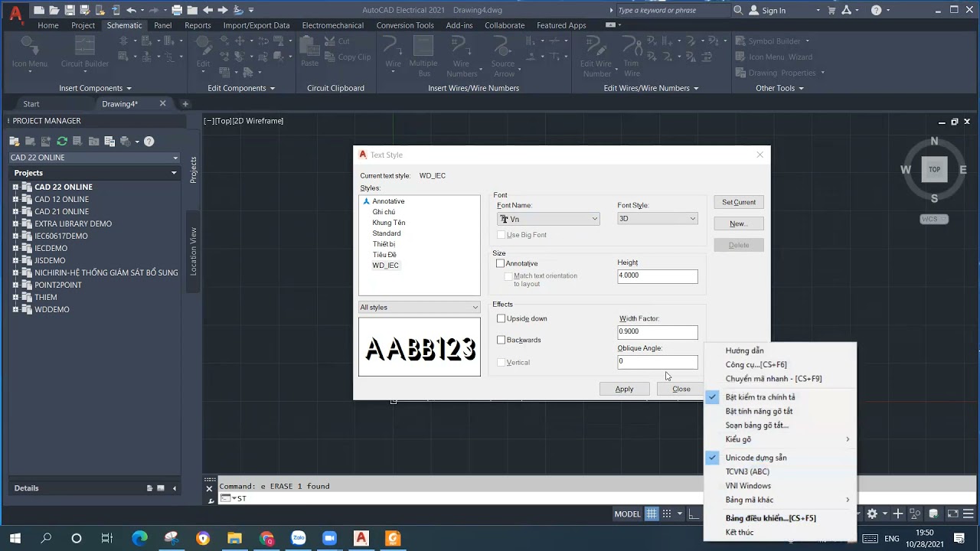The width and height of the screenshot is (980, 551).
Task: Click the Wire Numbers tool
Action: coord(462,57)
